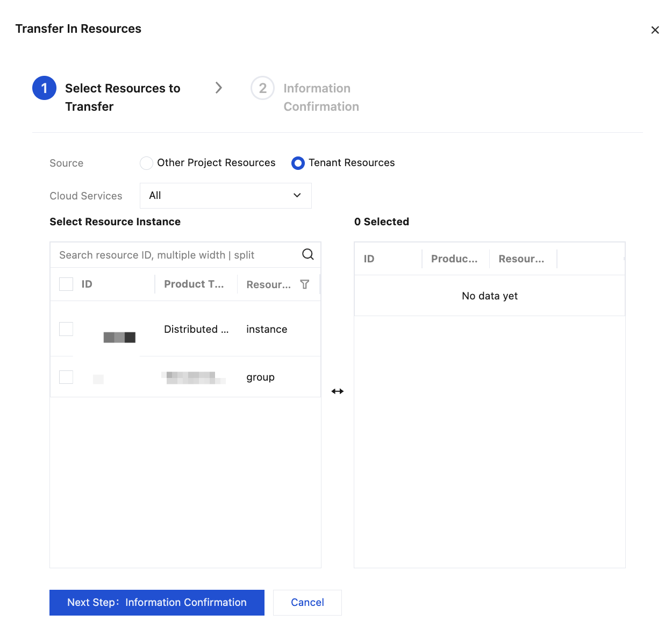The width and height of the screenshot is (672, 643).
Task: Click the Produc... header in Selected table
Action: tap(454, 259)
